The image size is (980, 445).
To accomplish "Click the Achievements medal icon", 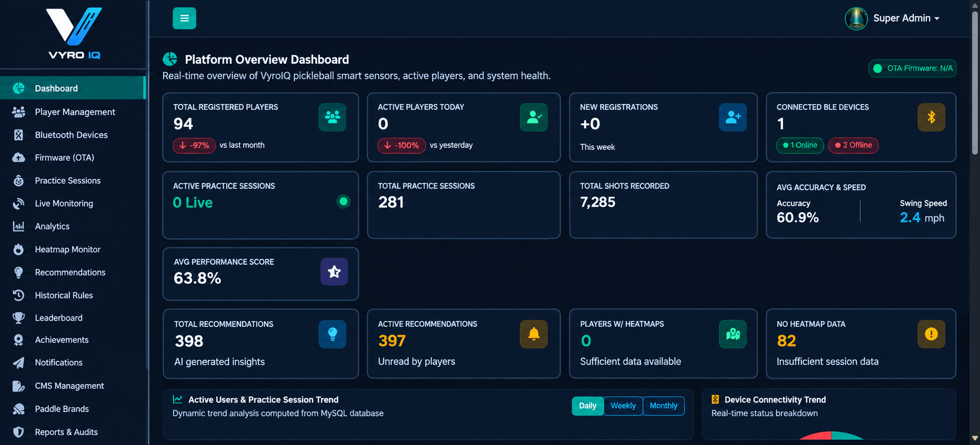I will pyautogui.click(x=18, y=340).
